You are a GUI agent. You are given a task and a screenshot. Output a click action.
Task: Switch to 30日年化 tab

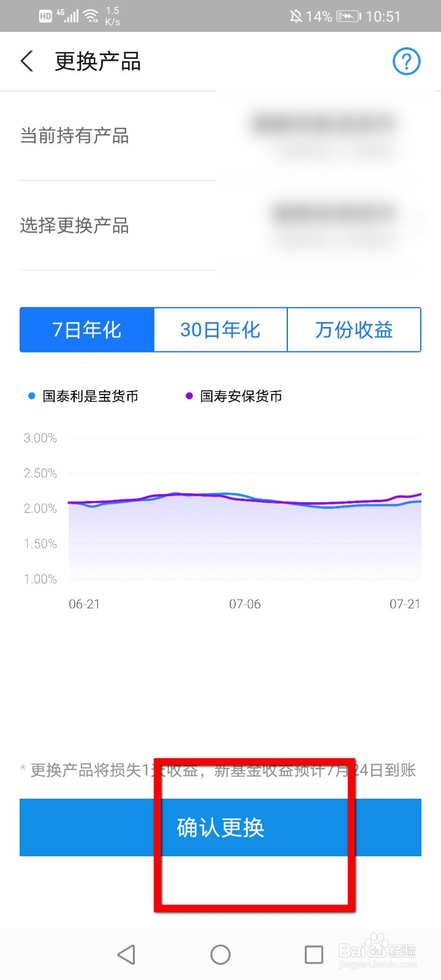(x=220, y=330)
